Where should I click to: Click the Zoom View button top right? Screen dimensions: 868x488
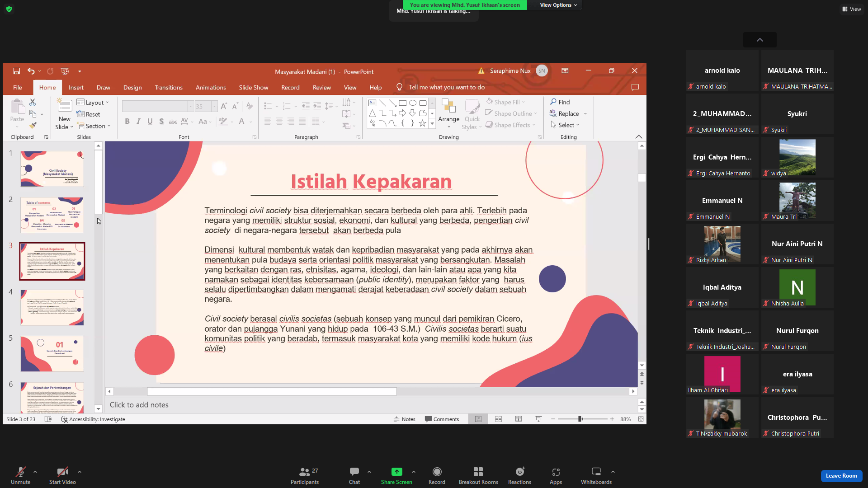[x=851, y=9]
